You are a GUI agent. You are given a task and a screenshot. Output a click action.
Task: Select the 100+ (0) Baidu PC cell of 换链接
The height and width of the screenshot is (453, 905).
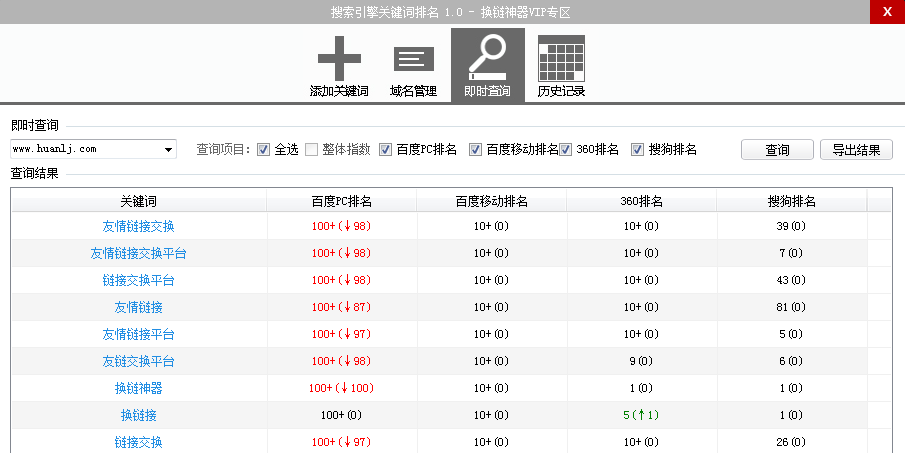[341, 415]
